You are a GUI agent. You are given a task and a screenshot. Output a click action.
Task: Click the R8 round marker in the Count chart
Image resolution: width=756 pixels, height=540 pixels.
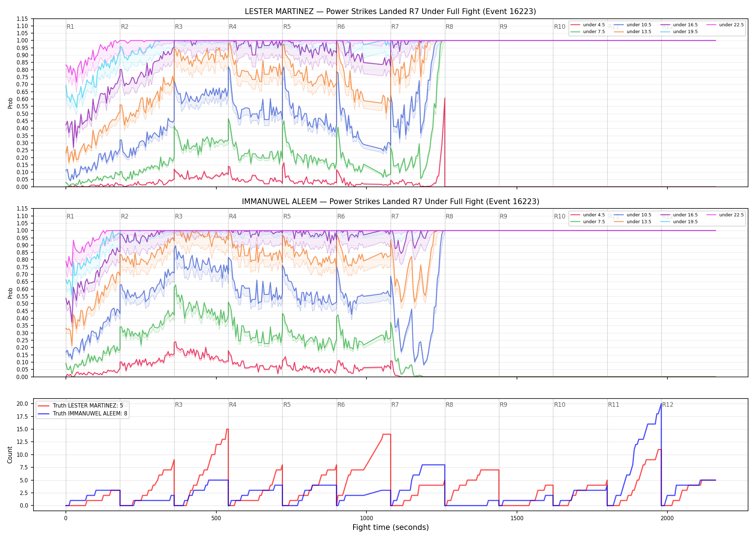449,405
